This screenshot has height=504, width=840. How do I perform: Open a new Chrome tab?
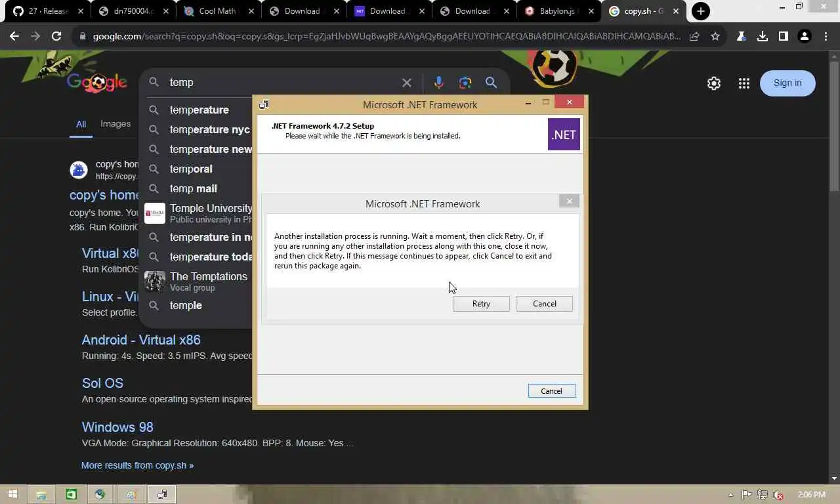tap(701, 11)
